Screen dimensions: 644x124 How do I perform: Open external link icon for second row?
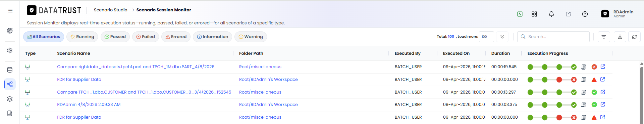[603, 80]
